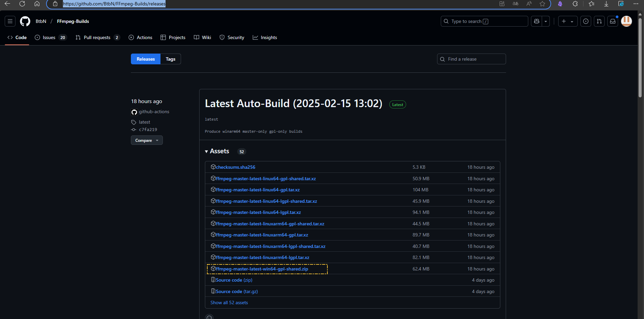Open the Security tab
The image size is (644, 319).
[232, 37]
